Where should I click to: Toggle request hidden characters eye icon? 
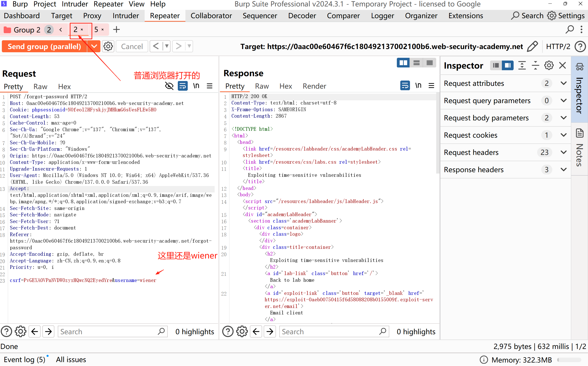169,86
